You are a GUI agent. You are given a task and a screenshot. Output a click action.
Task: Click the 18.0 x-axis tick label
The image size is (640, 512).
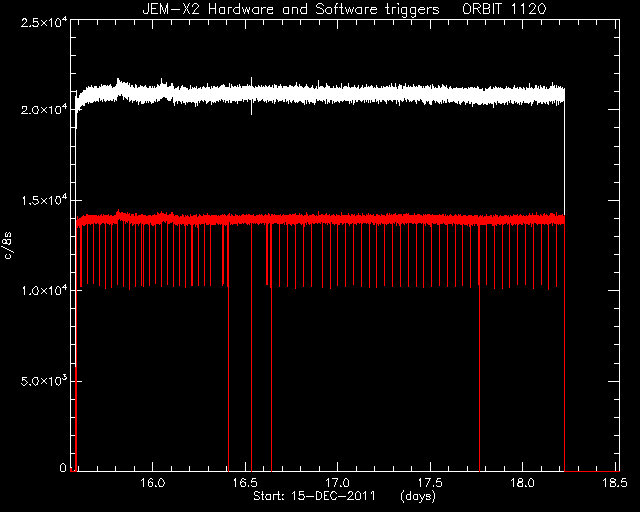pos(522,483)
